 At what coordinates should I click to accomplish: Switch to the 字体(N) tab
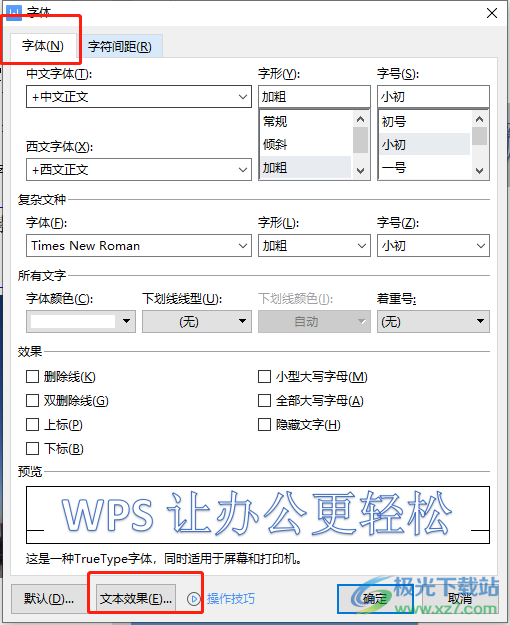pos(43,46)
